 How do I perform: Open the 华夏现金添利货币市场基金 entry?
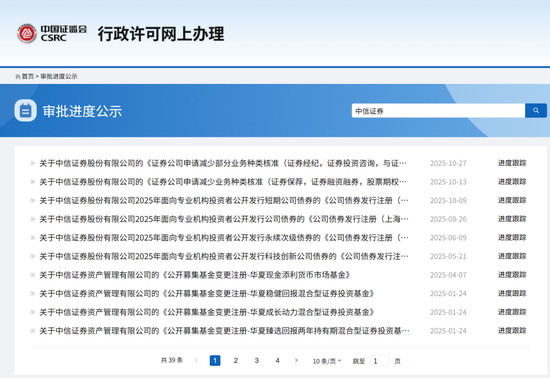[x=195, y=275]
